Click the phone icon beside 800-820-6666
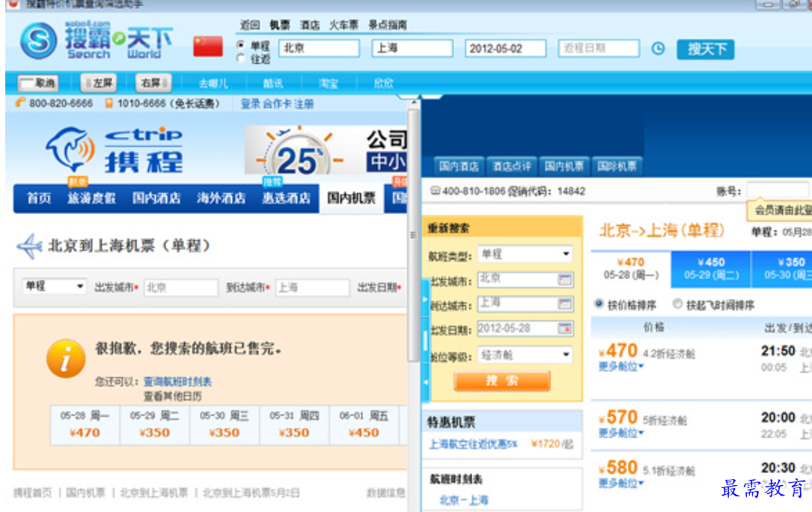 coord(19,103)
